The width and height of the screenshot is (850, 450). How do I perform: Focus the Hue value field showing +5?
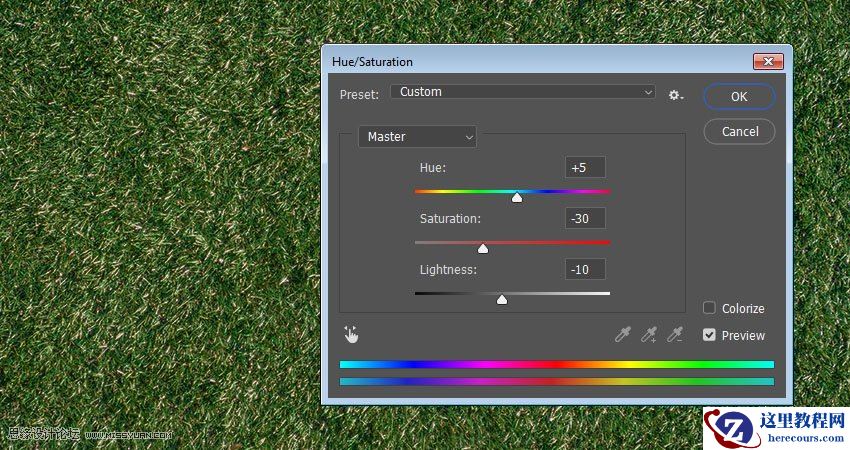coord(585,167)
